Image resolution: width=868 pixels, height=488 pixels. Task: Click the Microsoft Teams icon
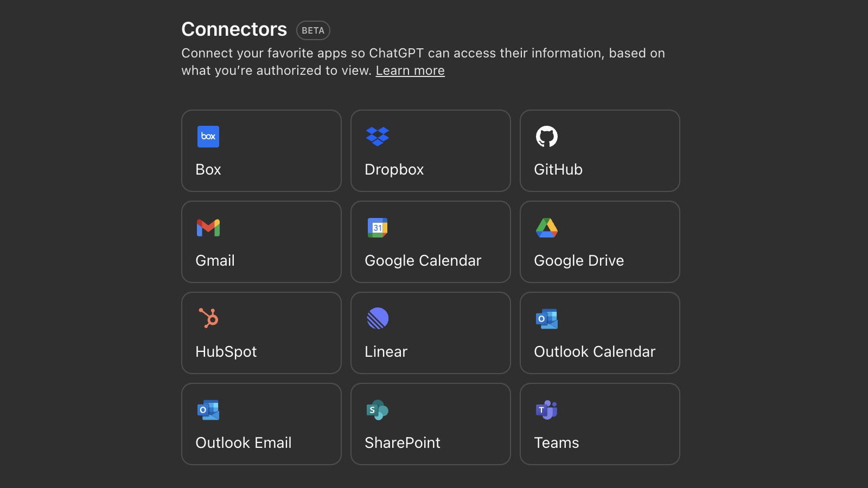click(x=547, y=410)
